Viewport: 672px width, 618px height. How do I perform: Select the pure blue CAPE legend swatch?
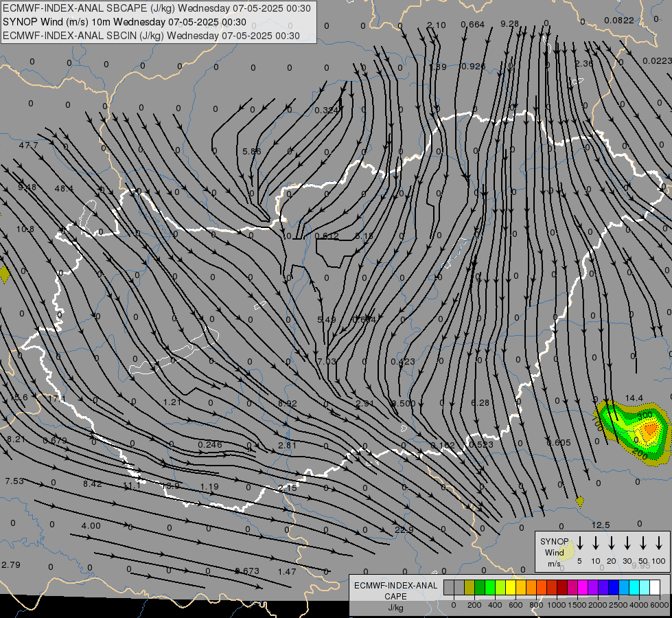point(613,588)
